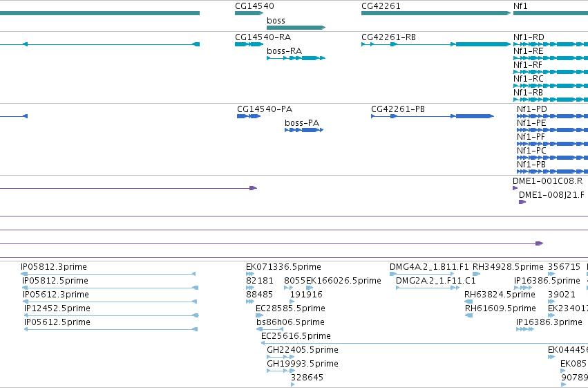Click the IP16386.5prime EST label
Screen dimensions: 588x388
[x=547, y=281]
